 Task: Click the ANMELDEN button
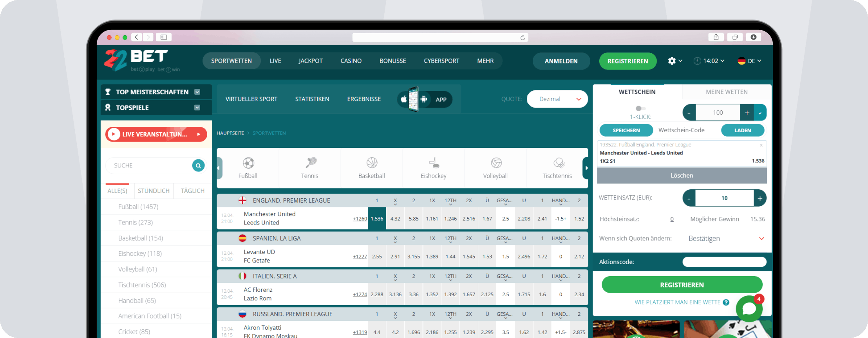click(x=561, y=61)
